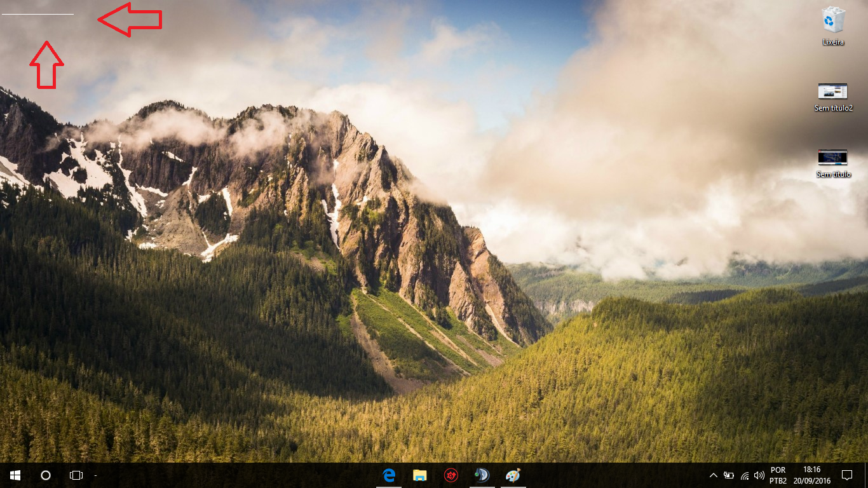This screenshot has width=868, height=488.
Task: Show hidden tray icons
Action: click(x=713, y=475)
